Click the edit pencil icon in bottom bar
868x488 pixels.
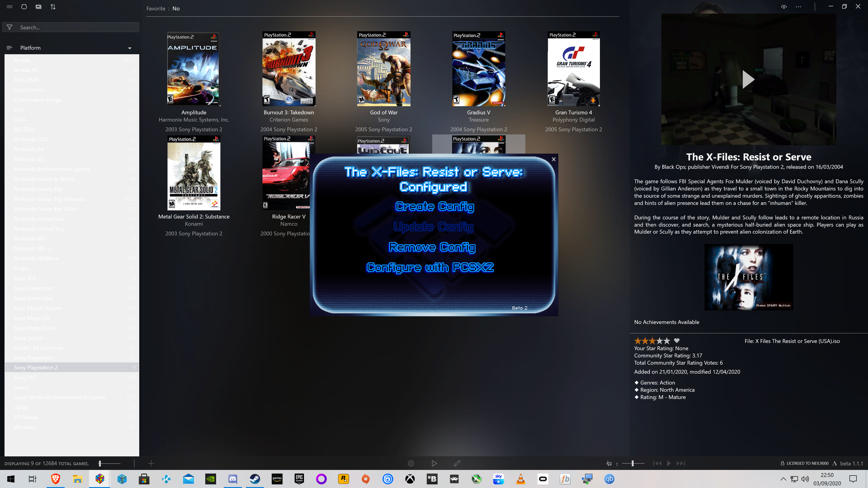[x=457, y=464]
